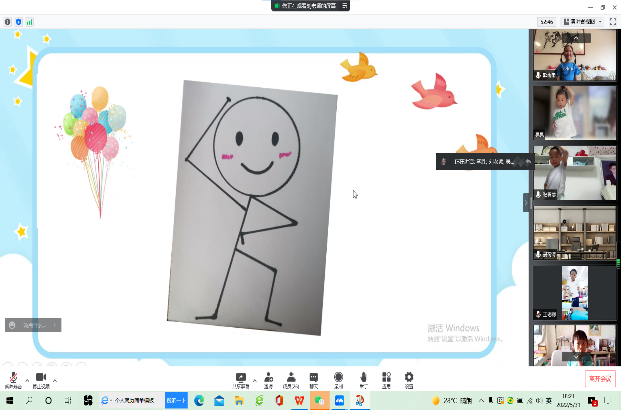621x410 pixels.
Task: Enter fullscreen with the corner-brackets icon
Action: (613, 22)
